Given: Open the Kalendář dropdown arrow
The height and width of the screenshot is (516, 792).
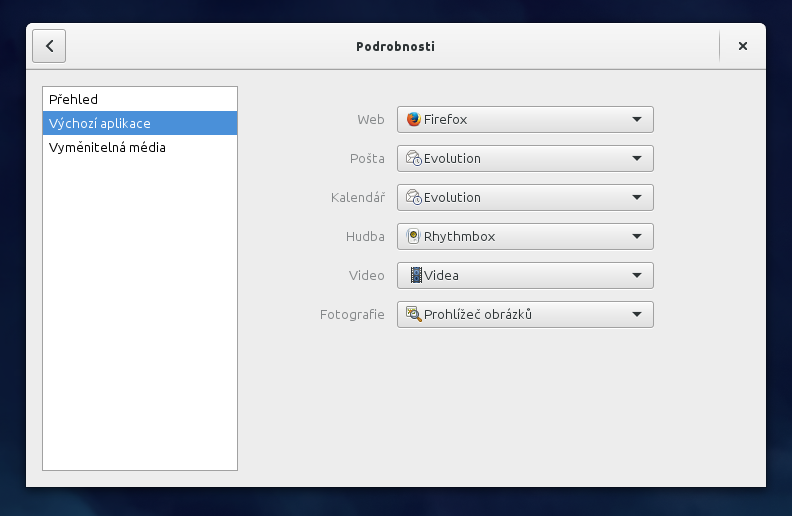Looking at the screenshot, I should [637, 198].
